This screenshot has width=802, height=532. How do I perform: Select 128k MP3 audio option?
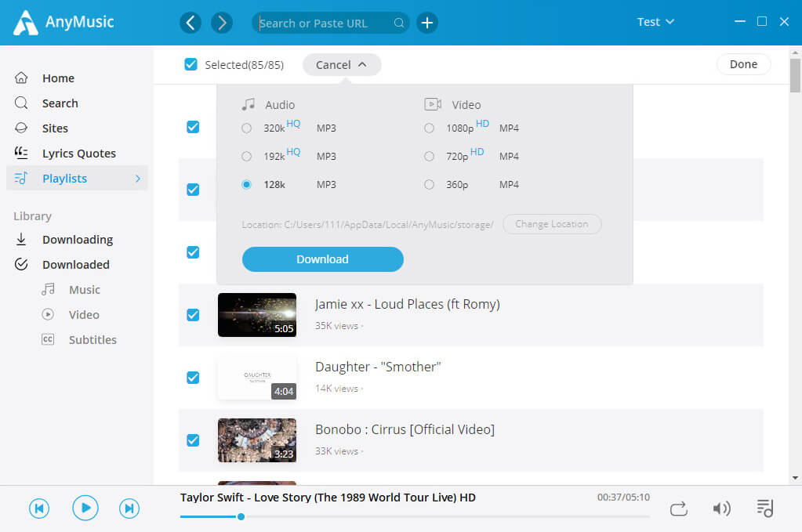pyautogui.click(x=246, y=184)
